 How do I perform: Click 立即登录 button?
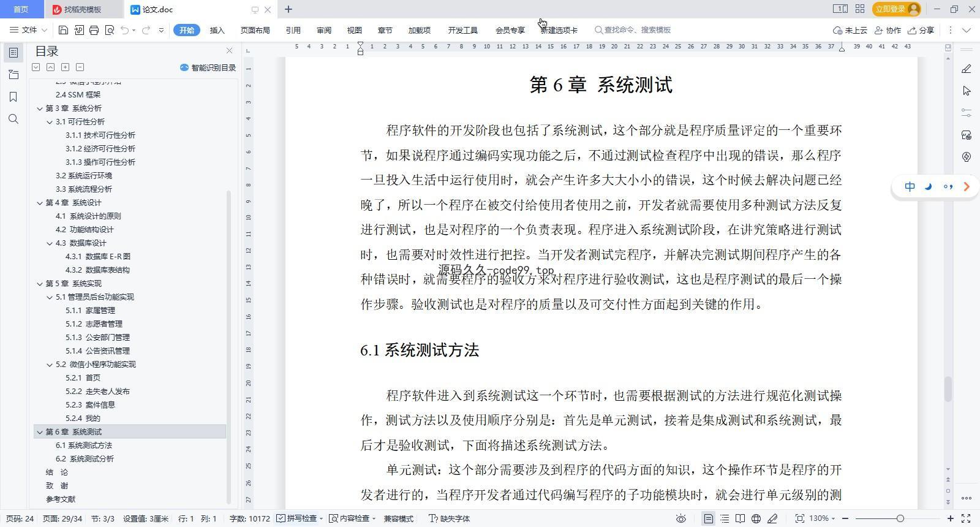pos(897,9)
